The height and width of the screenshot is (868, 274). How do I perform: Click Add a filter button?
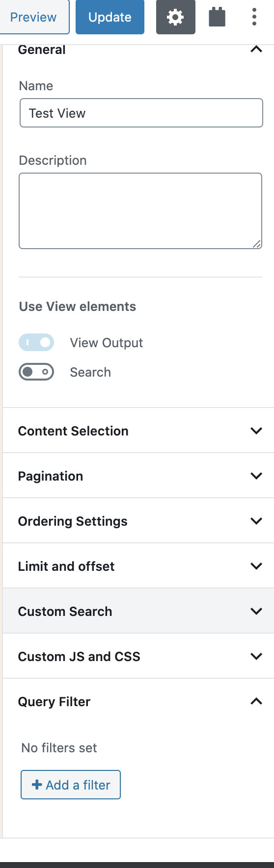click(71, 785)
